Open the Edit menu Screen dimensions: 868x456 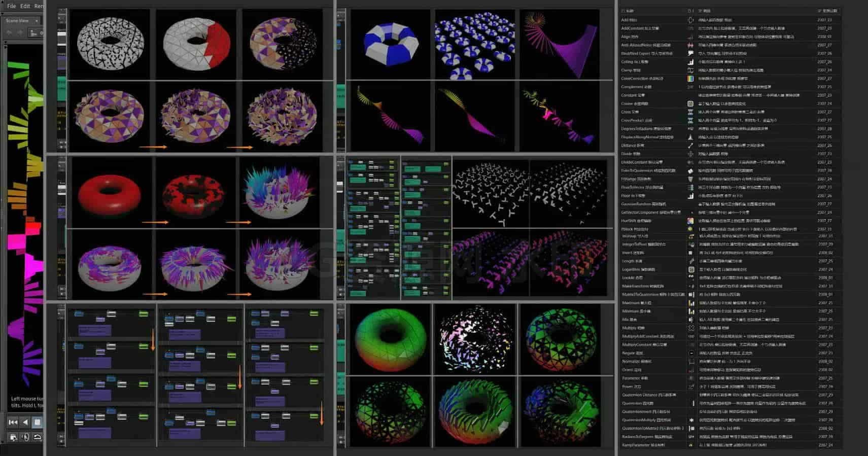25,6
